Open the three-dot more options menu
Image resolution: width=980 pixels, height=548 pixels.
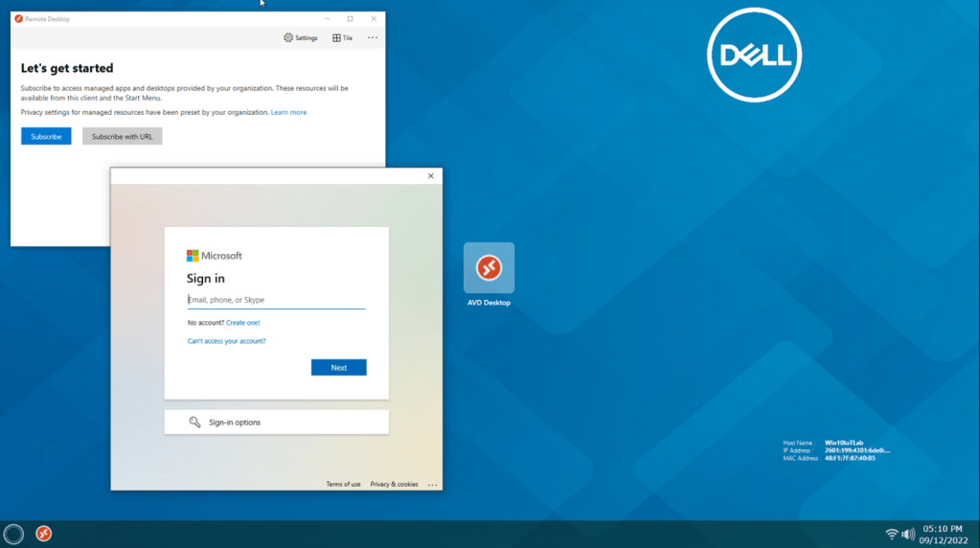coord(373,38)
